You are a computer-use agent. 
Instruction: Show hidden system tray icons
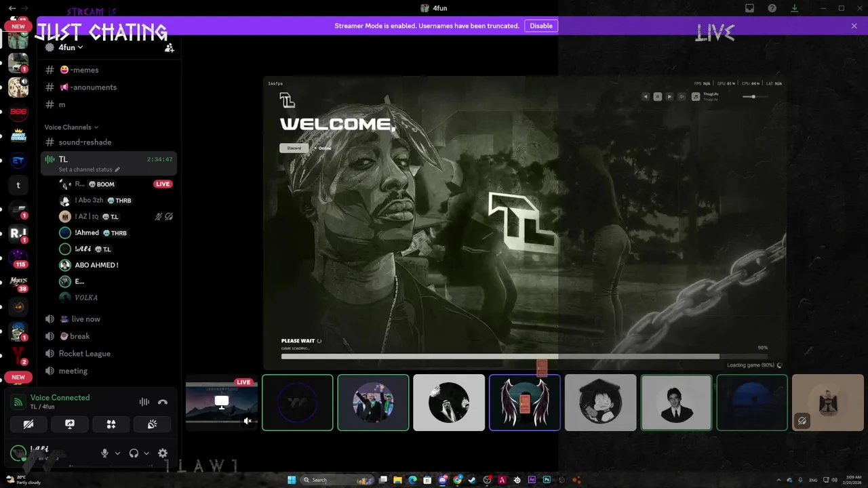pyautogui.click(x=779, y=480)
